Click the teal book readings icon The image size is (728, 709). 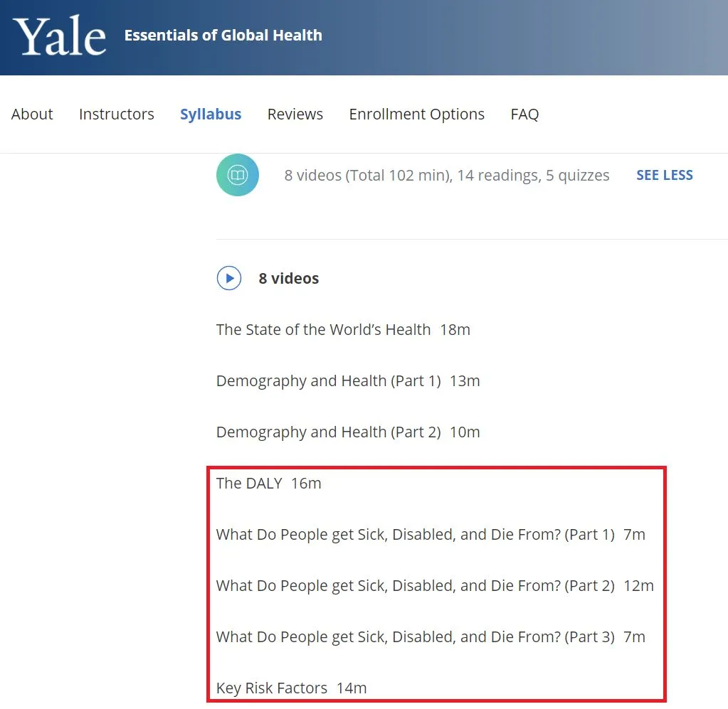tap(237, 175)
